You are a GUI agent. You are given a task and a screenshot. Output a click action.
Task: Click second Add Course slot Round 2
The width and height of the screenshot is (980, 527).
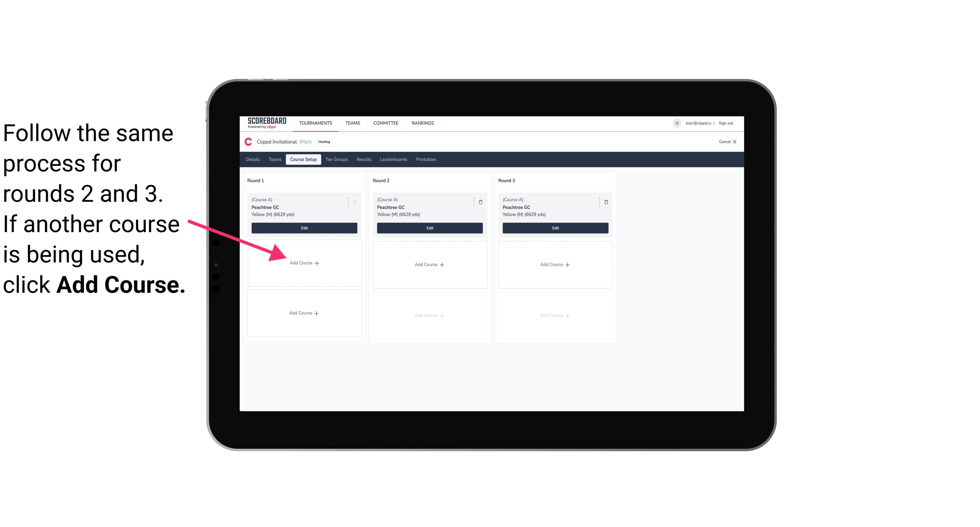[x=429, y=315]
